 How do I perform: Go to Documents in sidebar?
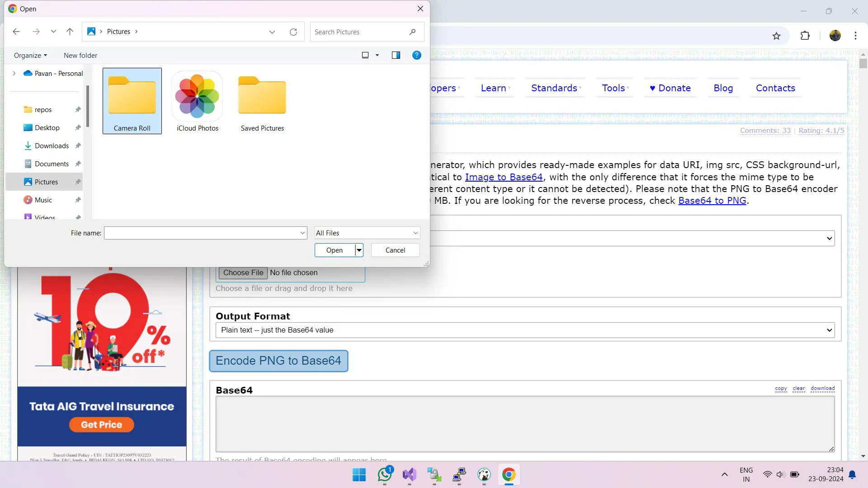(x=52, y=164)
